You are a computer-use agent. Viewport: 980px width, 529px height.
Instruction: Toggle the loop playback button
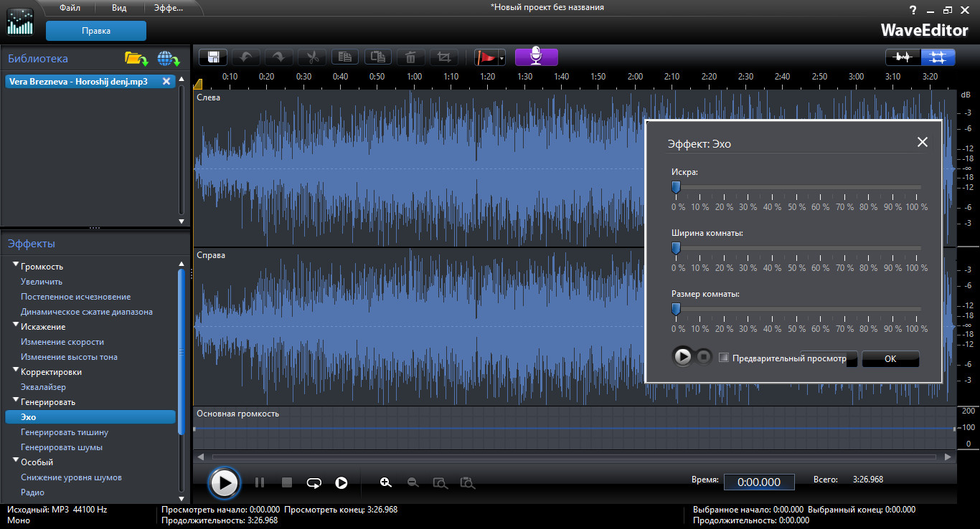coord(314,483)
